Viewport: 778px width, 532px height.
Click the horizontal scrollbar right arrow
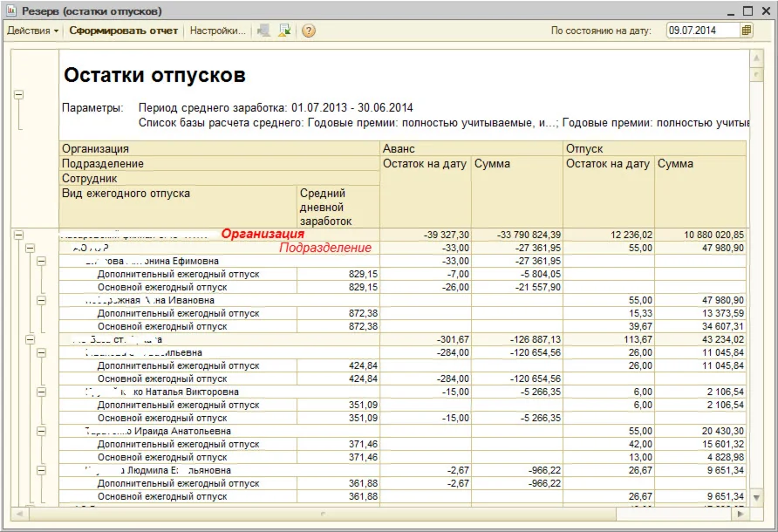pyautogui.click(x=740, y=512)
